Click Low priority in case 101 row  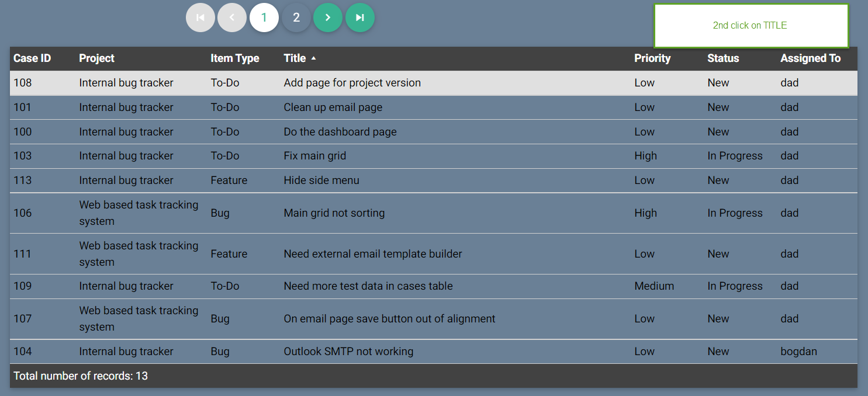coord(645,107)
